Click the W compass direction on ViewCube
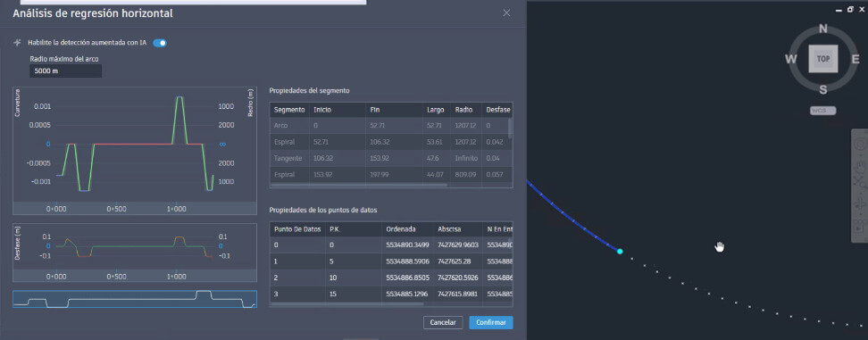This screenshot has width=868, height=340. pyautogui.click(x=791, y=59)
